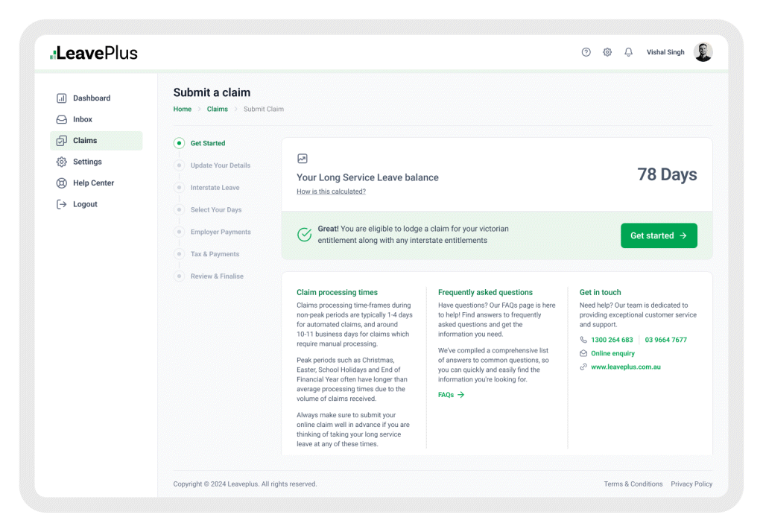Click the Submit a claim page title
The width and height of the screenshot is (763, 532).
click(x=212, y=92)
